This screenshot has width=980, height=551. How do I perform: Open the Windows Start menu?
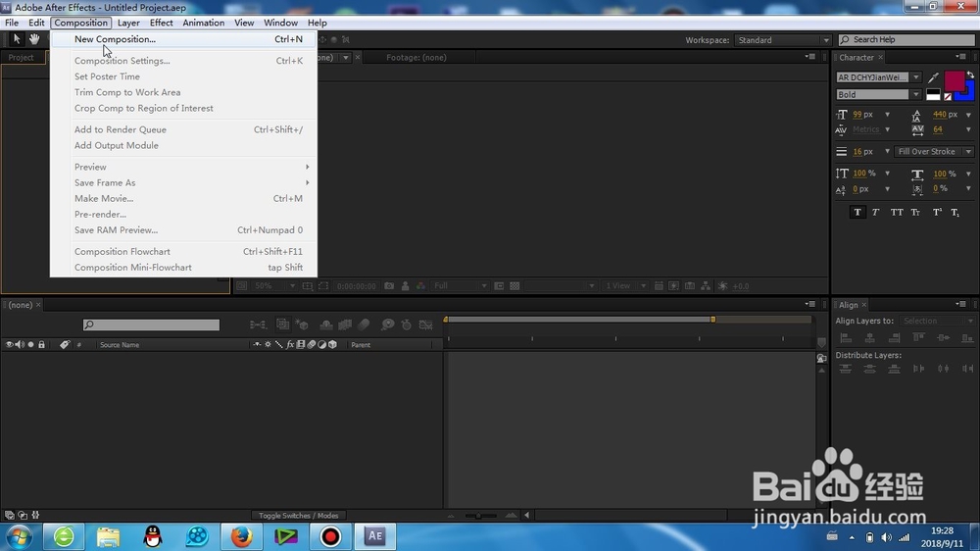pos(19,536)
